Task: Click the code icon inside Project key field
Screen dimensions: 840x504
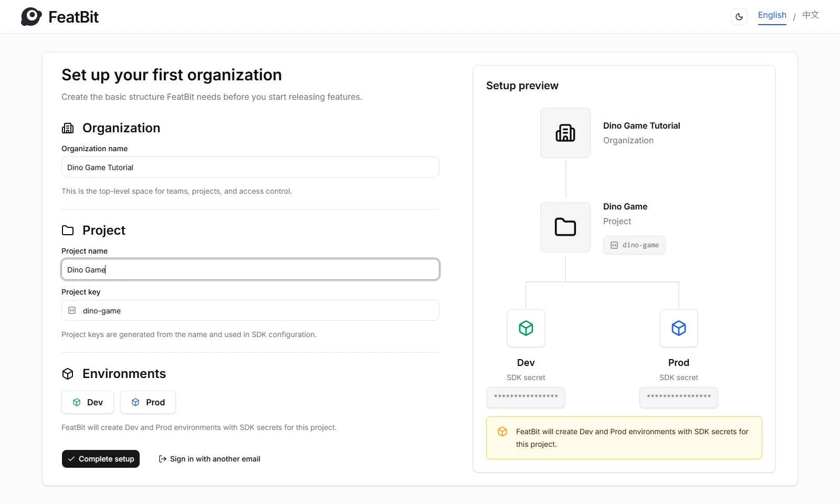Action: (72, 310)
